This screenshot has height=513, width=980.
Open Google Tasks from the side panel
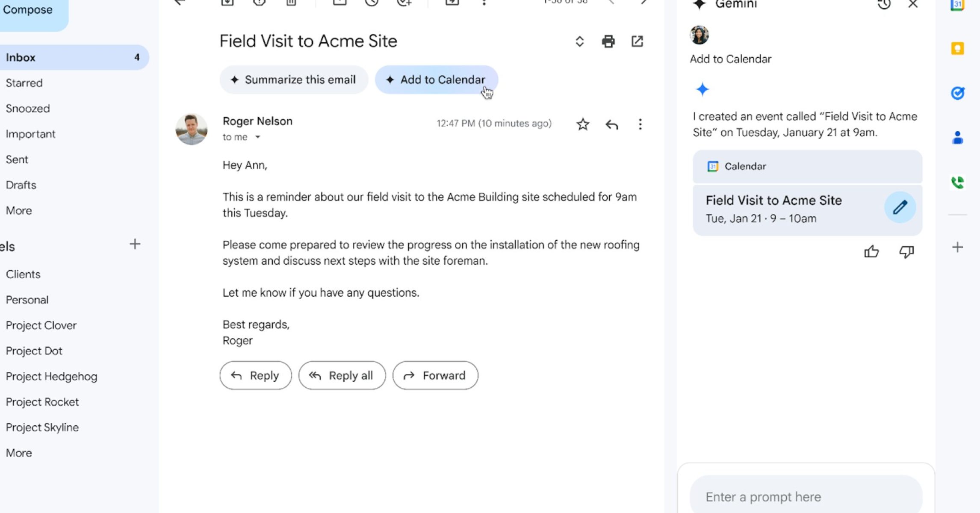[x=957, y=93]
